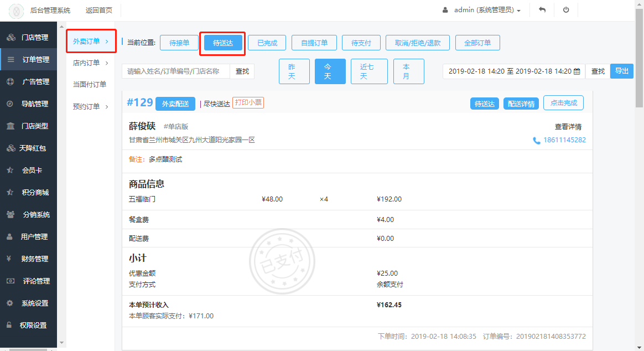Click the system logo in top-left

16,11
